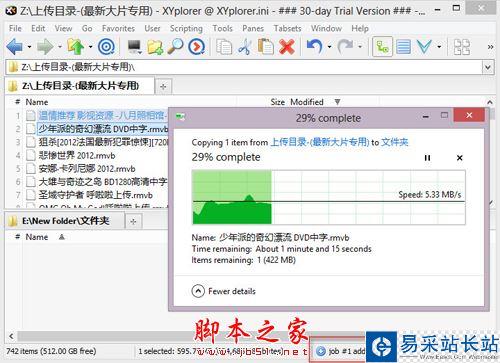The height and width of the screenshot is (363, 500).
Task: Pause the copy operation
Action: (x=427, y=158)
